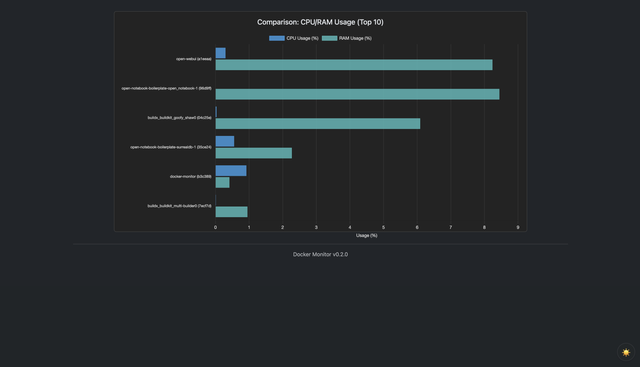Select RAM bar for buildx_buildkit_goofy_shaw0
Image resolution: width=640 pixels, height=367 pixels.
tap(318, 124)
